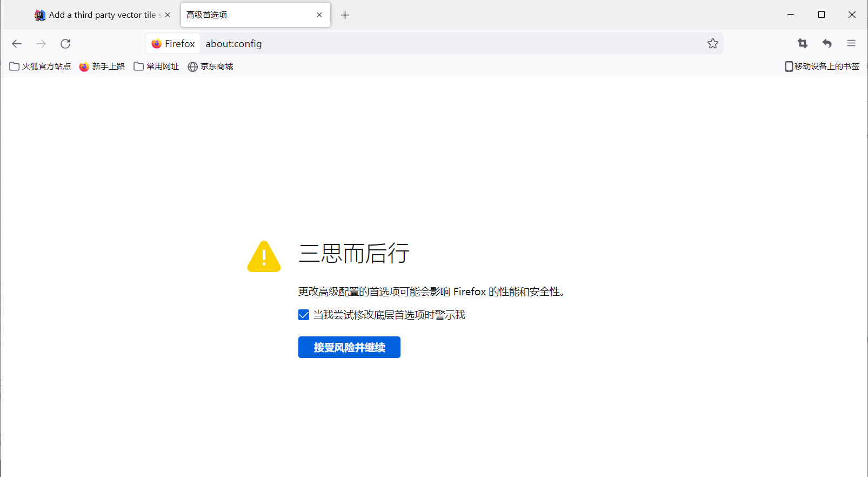Reload the about:config page
This screenshot has width=868, height=477.
coord(65,44)
